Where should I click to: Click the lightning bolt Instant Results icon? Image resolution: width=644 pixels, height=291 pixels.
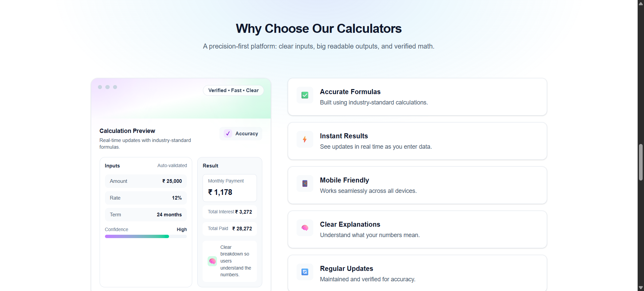point(305,139)
